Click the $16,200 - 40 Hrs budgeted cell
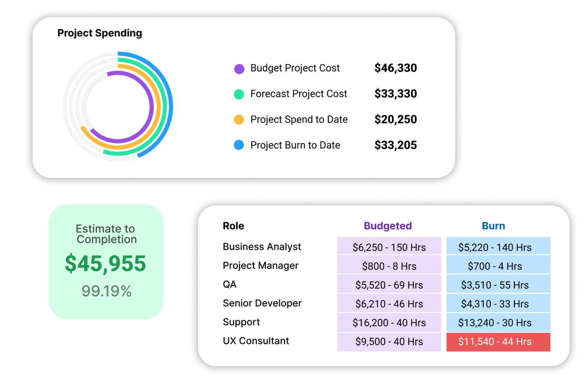588x392 pixels. tap(389, 322)
